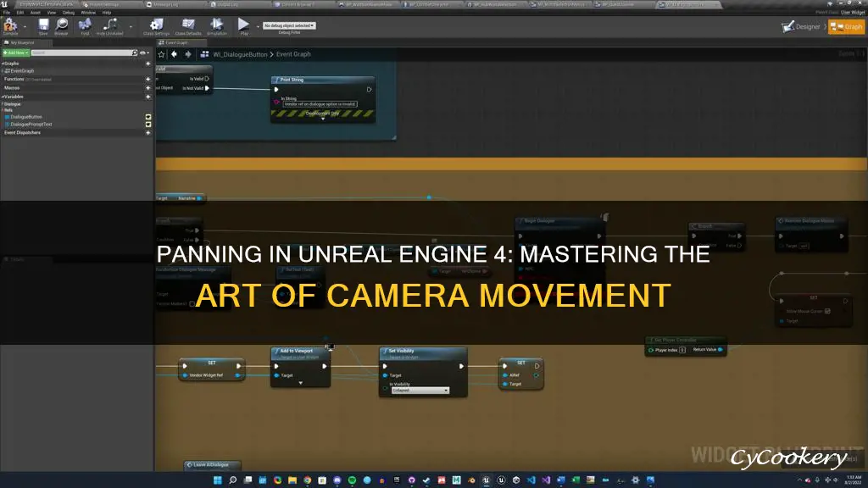Select the Set Visibility node header

tap(423, 353)
